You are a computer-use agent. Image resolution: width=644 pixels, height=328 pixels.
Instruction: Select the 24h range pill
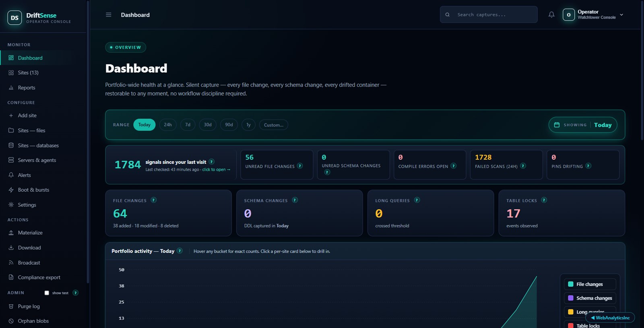tap(168, 125)
